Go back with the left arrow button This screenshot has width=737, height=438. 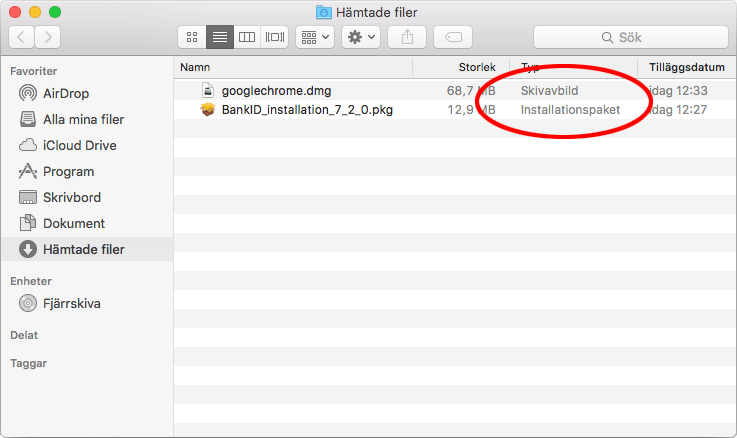point(21,37)
